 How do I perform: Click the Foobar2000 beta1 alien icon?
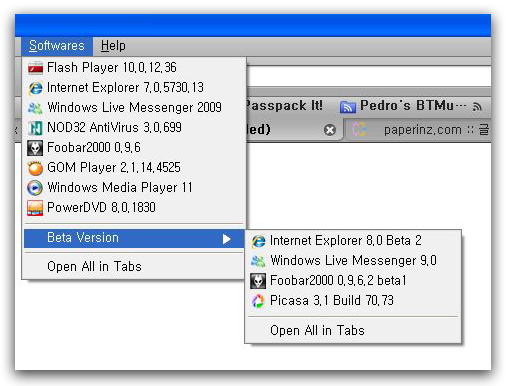point(258,281)
